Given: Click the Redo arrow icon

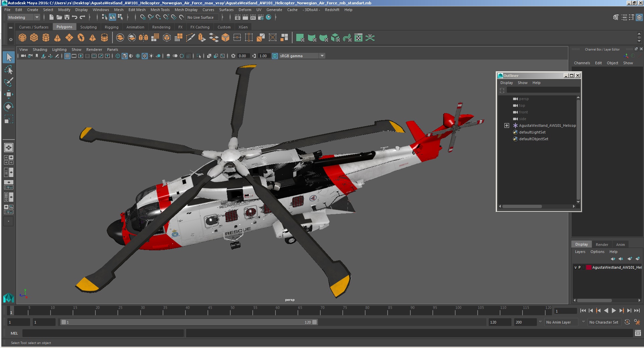Looking at the screenshot, I should click(x=82, y=17).
